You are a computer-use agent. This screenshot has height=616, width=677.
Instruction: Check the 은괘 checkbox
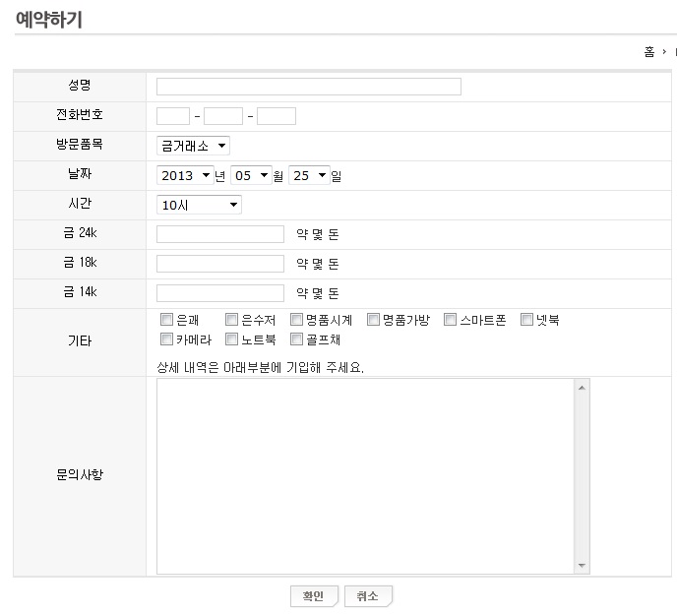pyautogui.click(x=166, y=320)
